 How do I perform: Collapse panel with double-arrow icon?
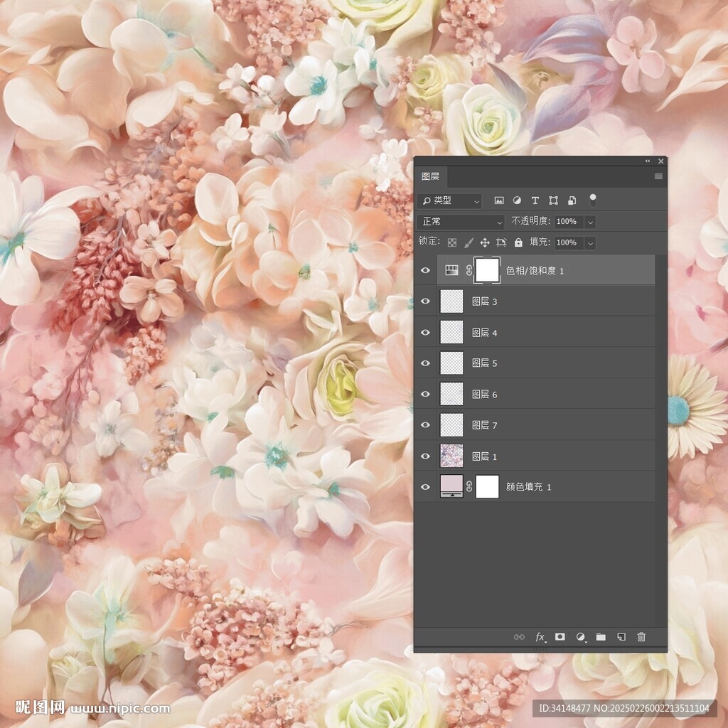[648, 161]
